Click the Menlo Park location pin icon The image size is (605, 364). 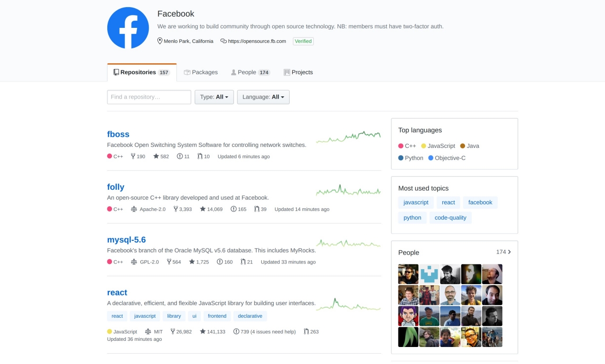(160, 41)
